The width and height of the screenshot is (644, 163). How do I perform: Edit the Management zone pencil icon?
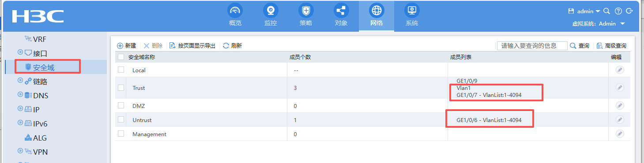pos(620,134)
